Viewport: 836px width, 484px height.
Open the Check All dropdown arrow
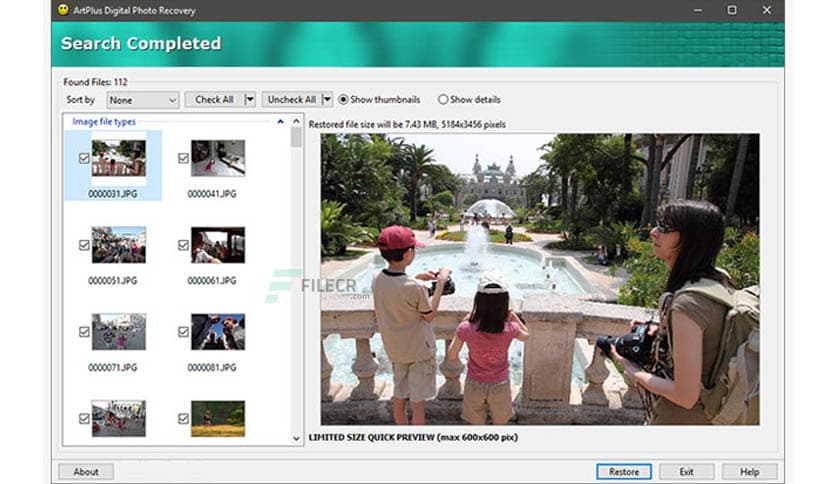(250, 100)
